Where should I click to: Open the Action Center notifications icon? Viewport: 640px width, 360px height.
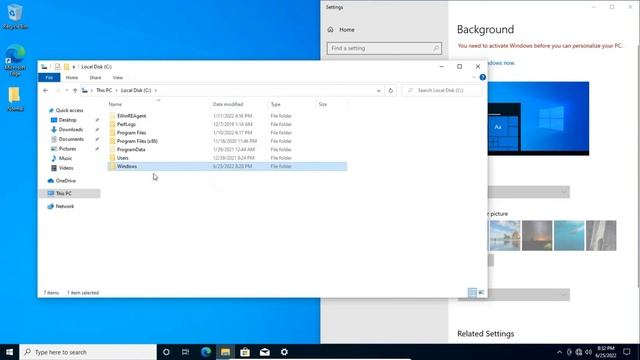point(627,352)
